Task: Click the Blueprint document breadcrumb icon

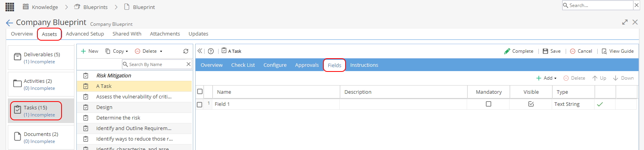Action: (x=127, y=7)
